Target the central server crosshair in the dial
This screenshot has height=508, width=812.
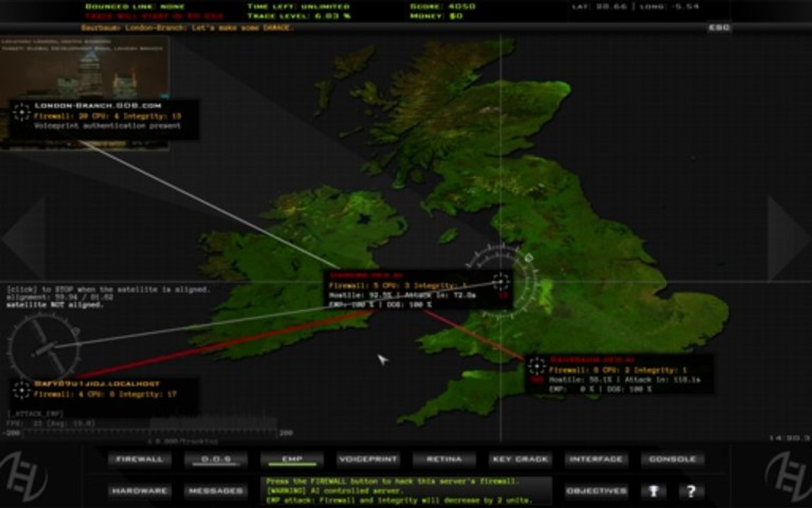[x=500, y=282]
